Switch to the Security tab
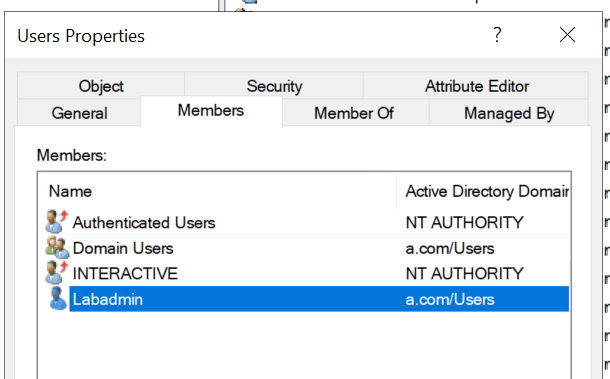 click(274, 86)
